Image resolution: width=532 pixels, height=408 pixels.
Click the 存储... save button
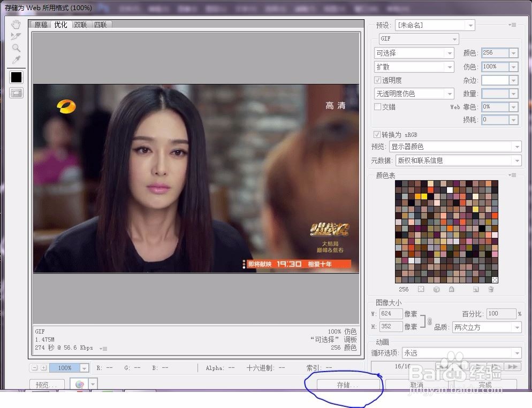[348, 385]
